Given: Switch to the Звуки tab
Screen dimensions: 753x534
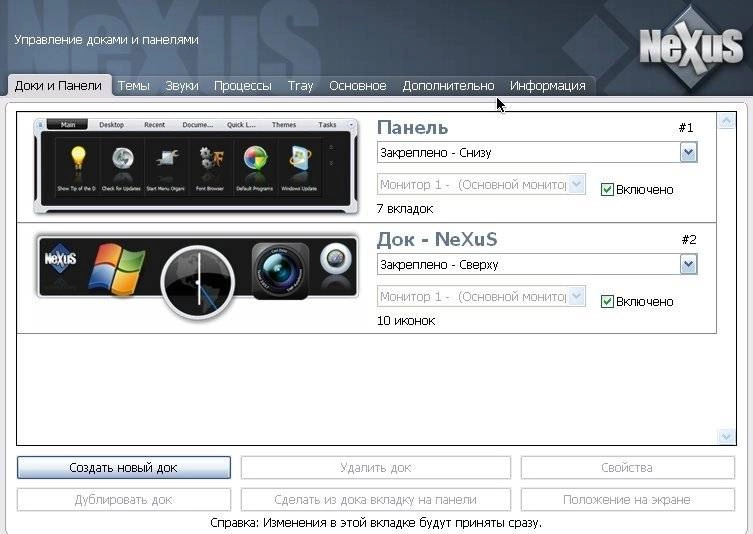Looking at the screenshot, I should pos(182,85).
